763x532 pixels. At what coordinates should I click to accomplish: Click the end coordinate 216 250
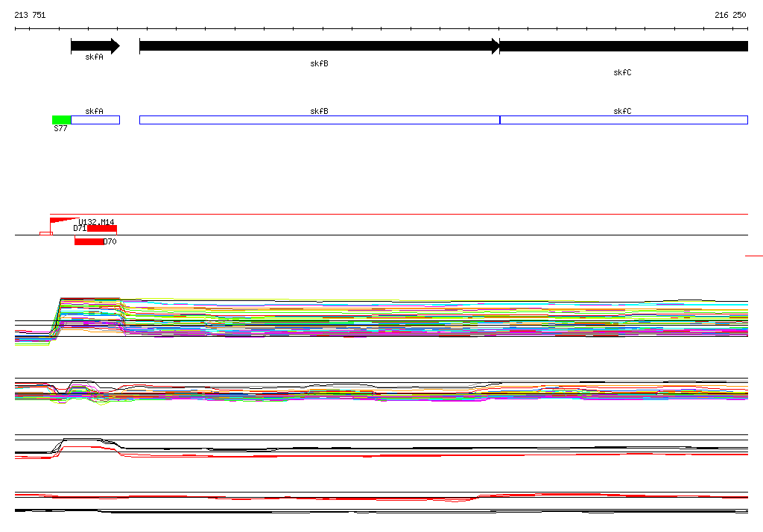click(x=730, y=15)
